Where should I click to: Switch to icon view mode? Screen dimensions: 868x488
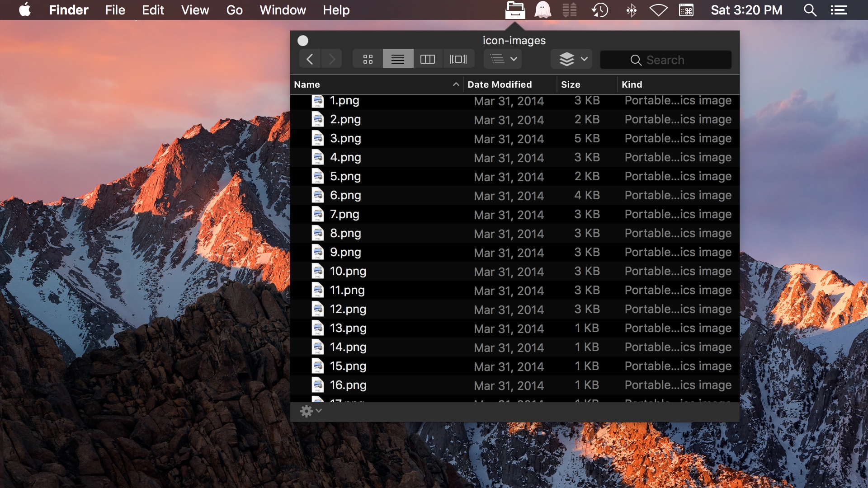pyautogui.click(x=368, y=58)
